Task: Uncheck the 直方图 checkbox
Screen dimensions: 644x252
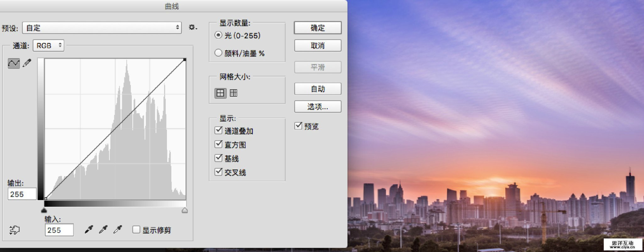Action: (219, 144)
